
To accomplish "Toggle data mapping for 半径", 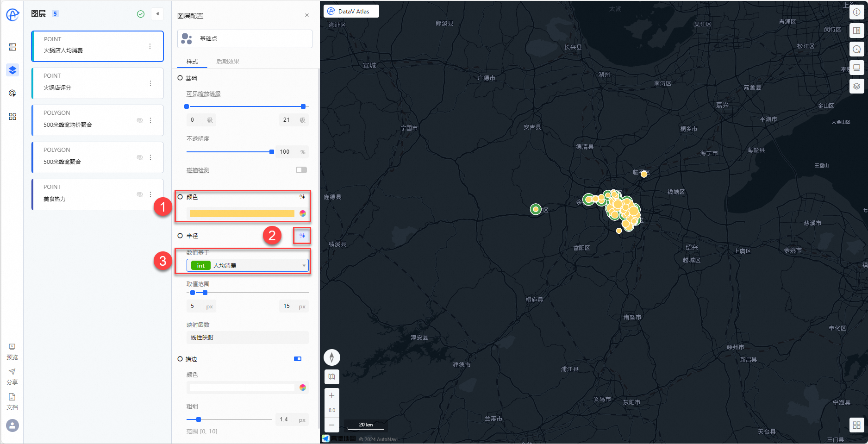I will tap(302, 236).
